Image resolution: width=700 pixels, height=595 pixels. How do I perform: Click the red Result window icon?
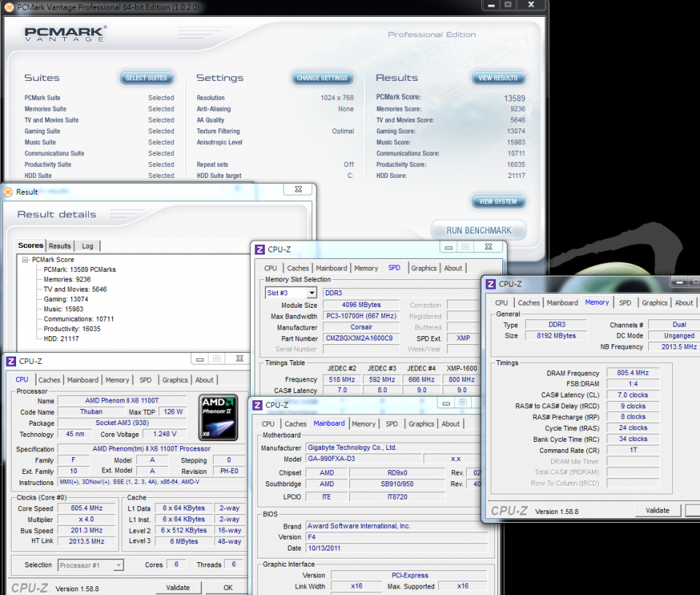(x=7, y=192)
